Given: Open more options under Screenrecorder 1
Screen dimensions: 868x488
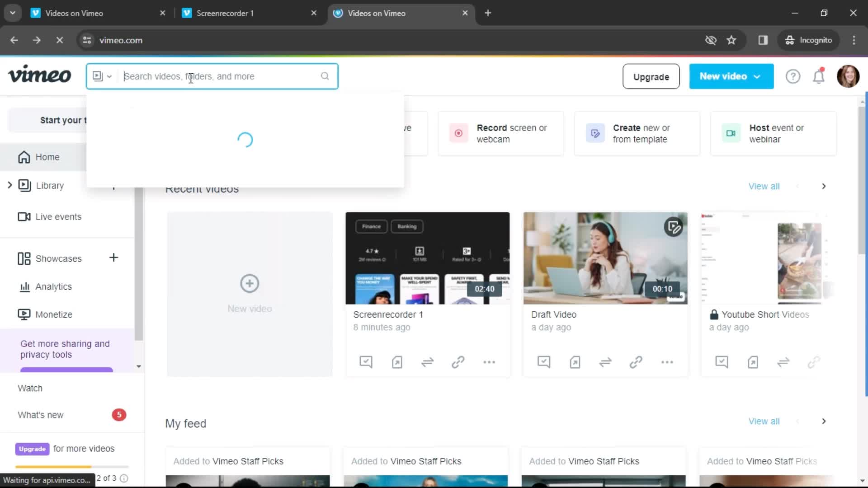Looking at the screenshot, I should coord(489,362).
